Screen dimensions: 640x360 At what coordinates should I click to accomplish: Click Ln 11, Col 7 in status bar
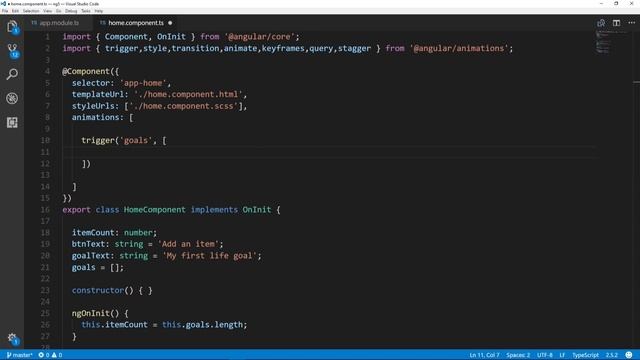[484, 355]
